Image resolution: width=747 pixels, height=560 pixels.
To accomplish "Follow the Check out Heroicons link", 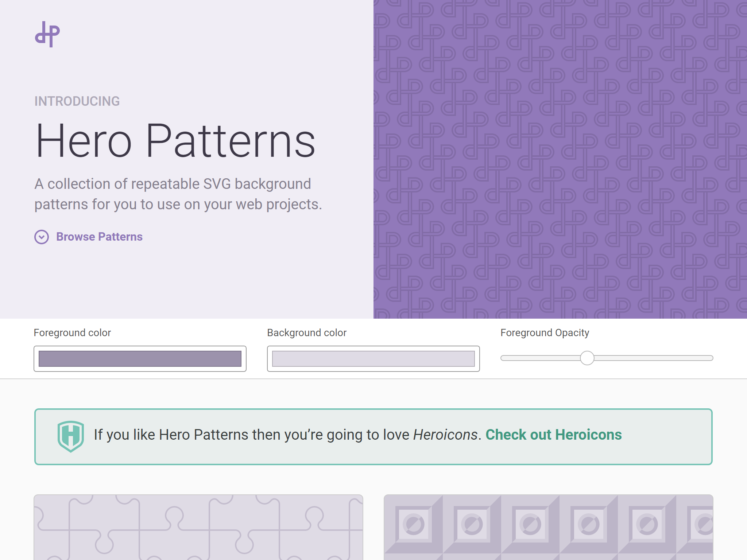I will click(x=554, y=434).
